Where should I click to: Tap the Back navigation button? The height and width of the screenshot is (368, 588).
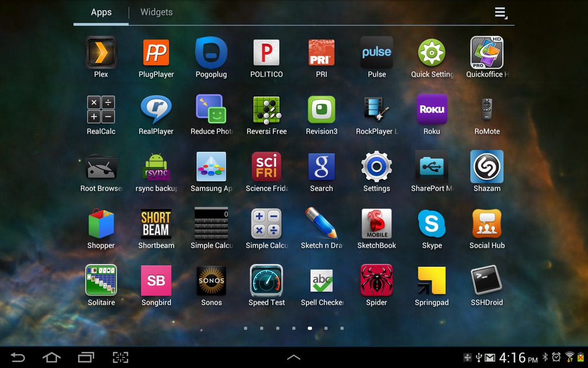pos(18,357)
